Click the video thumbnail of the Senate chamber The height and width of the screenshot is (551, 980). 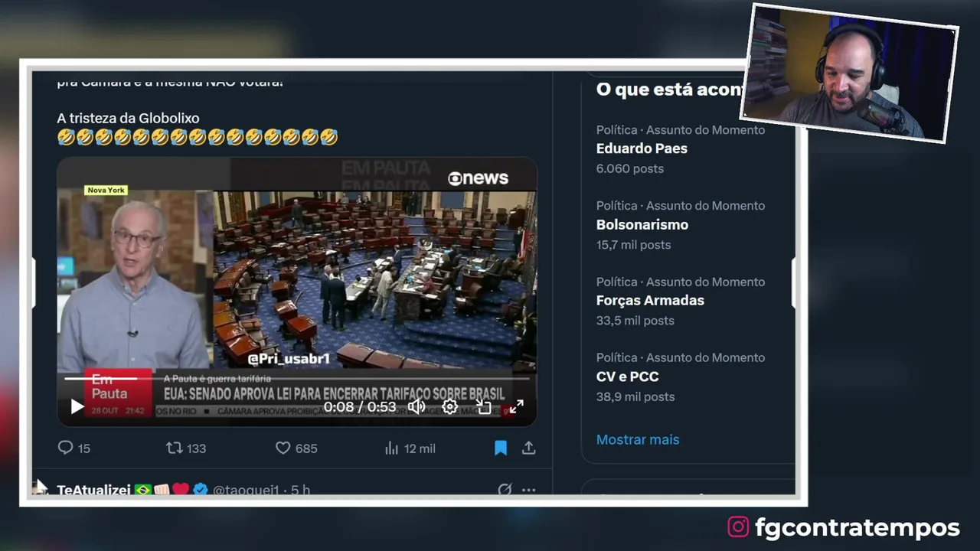374,279
